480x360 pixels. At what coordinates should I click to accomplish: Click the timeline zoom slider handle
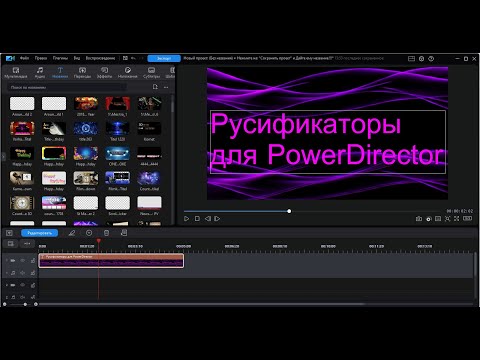(25, 304)
